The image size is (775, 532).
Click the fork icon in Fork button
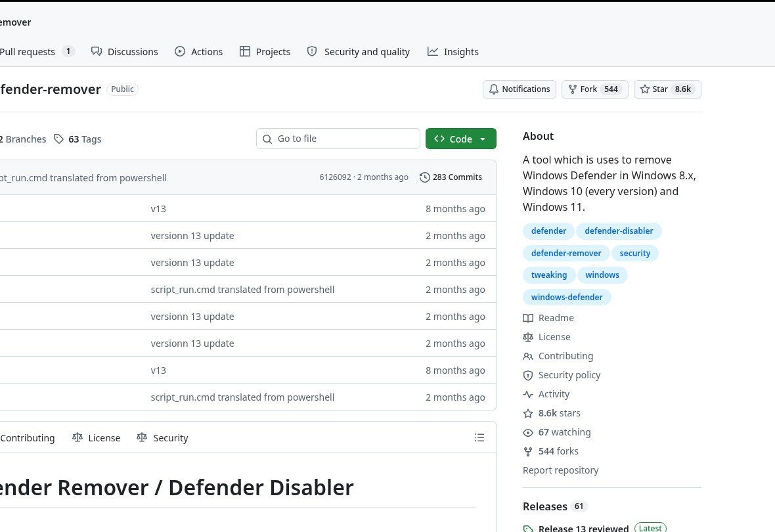572,89
